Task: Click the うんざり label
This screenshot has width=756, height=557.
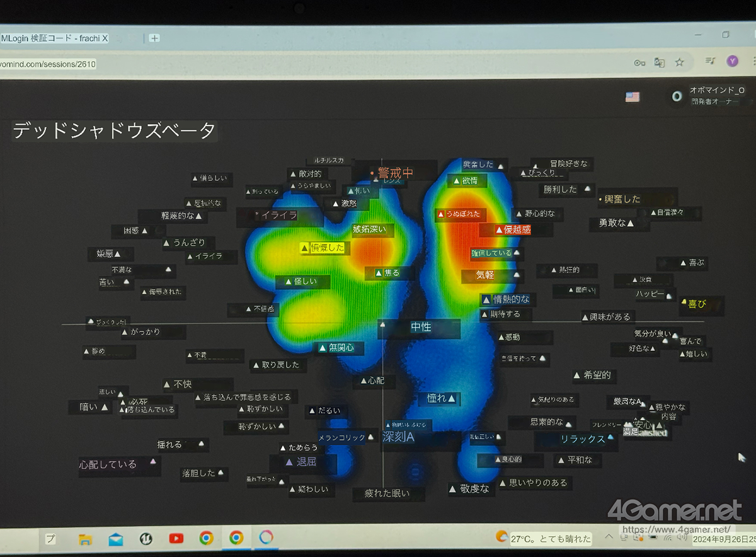Action: [184, 243]
